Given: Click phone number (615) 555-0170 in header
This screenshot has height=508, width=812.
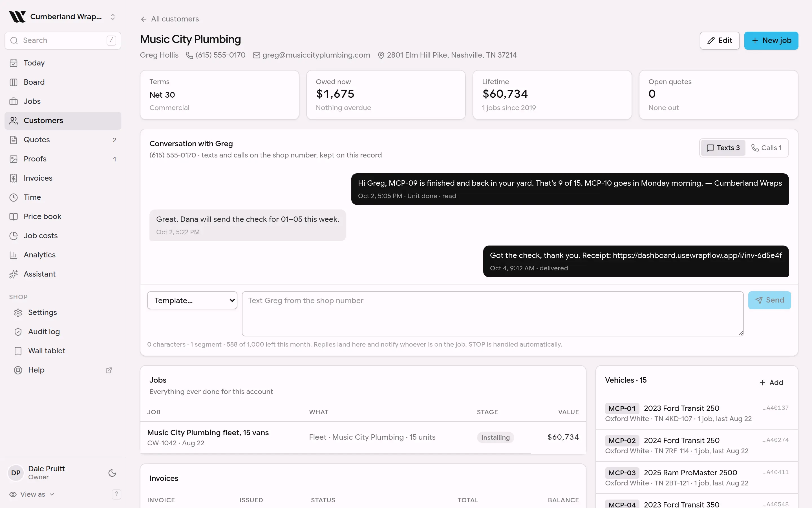Looking at the screenshot, I should pos(216,55).
